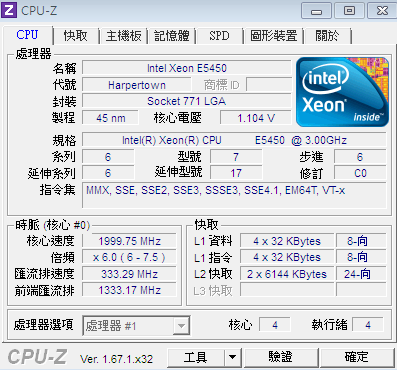
Task: Click the empty L3 快取 size field
Action: click(x=287, y=290)
